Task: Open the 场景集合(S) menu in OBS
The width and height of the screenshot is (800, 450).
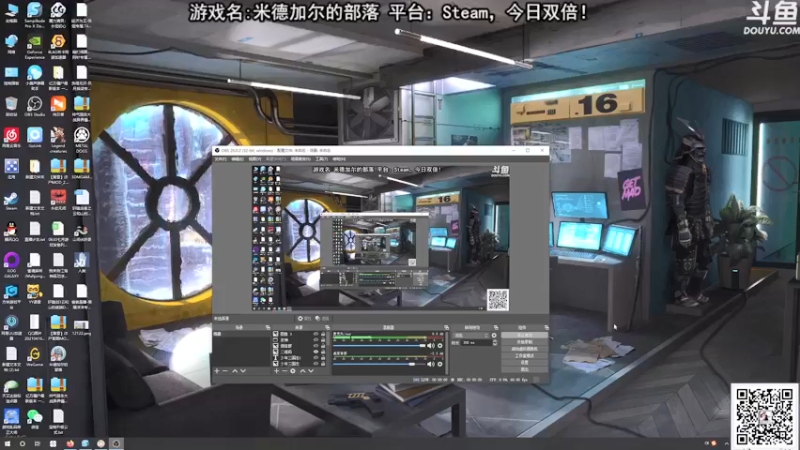Action: coord(301,159)
